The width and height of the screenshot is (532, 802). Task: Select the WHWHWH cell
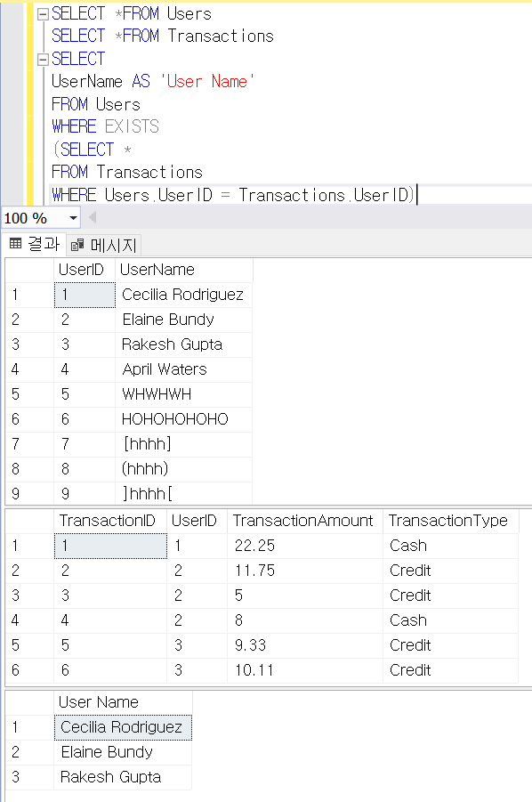click(x=183, y=394)
